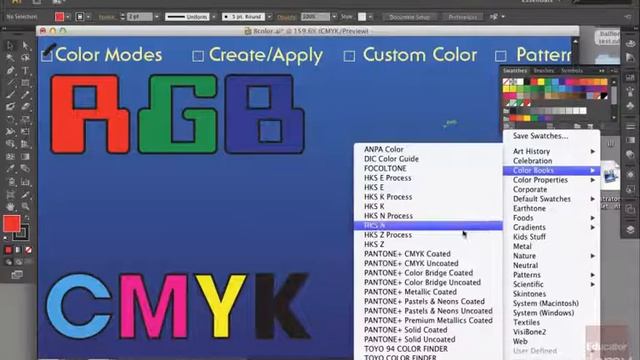The height and width of the screenshot is (360, 640).
Task: Expand the Gradients submenu
Action: pos(552,227)
